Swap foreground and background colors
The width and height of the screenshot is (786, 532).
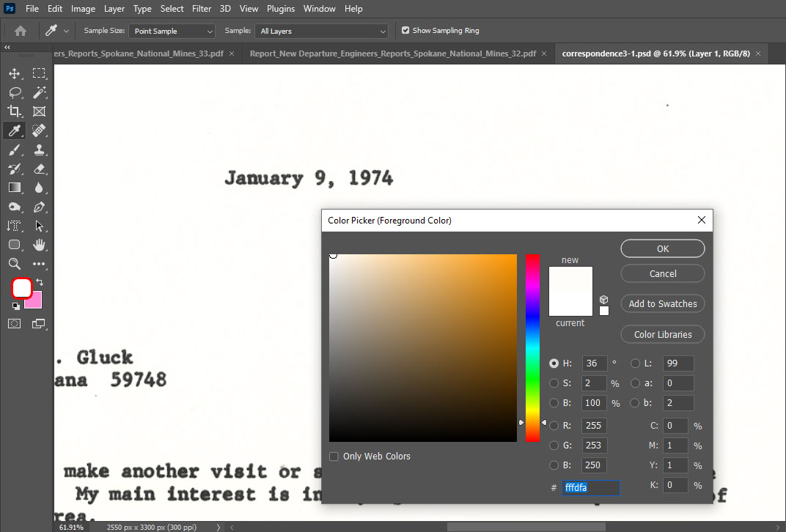click(x=40, y=282)
